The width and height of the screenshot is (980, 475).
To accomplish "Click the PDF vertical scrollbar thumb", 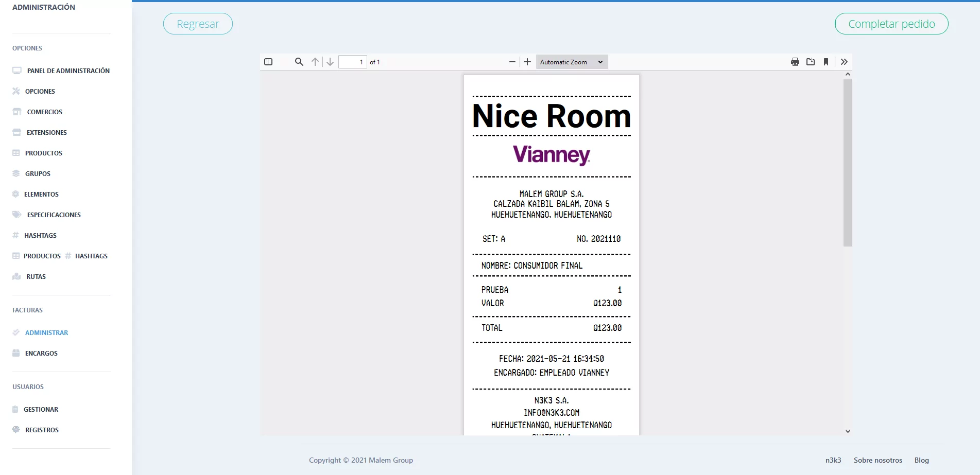I will point(848,162).
